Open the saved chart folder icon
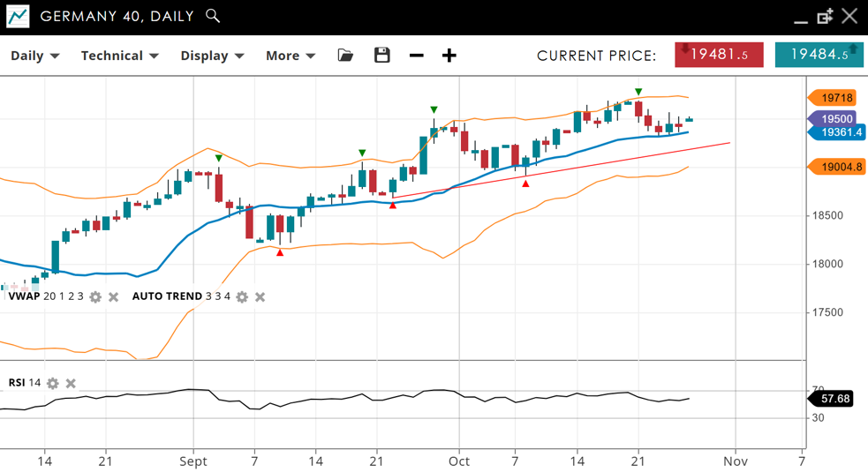Screen dimensions: 868x472 pyautogui.click(x=345, y=56)
